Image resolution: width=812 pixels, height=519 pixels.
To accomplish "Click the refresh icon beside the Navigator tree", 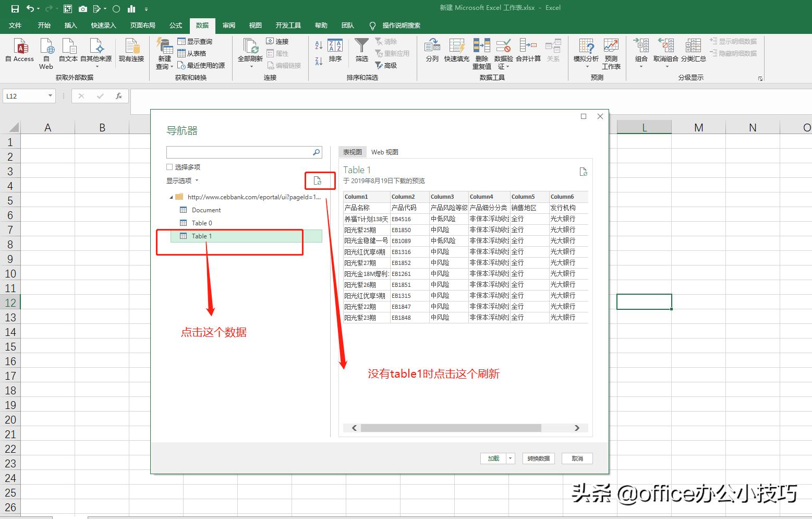I will pos(319,180).
